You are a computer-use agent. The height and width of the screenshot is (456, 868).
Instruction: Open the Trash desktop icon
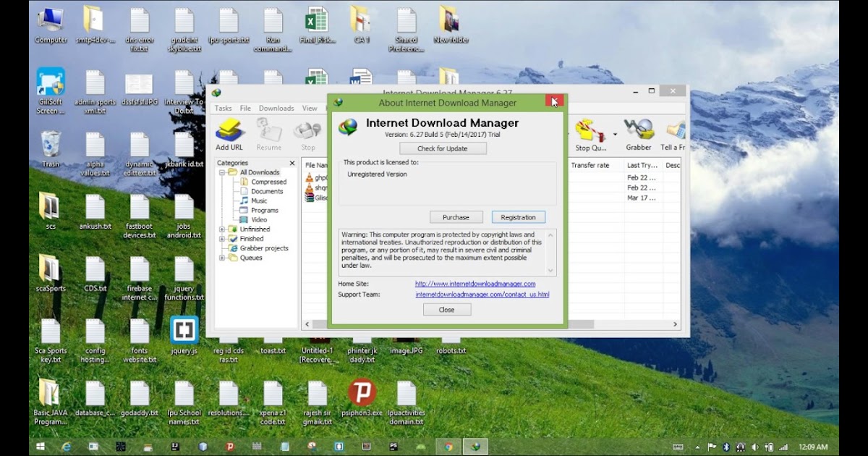[51, 149]
